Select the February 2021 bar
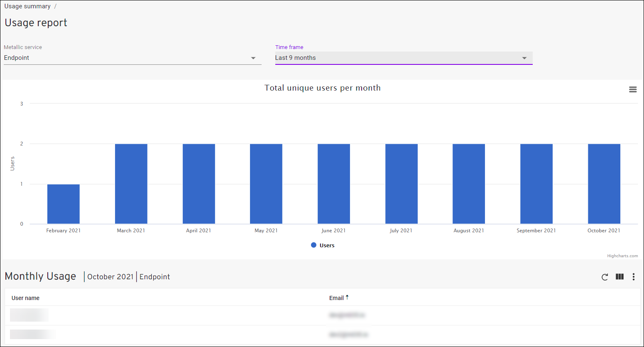This screenshot has height=347, width=644. pyautogui.click(x=63, y=204)
